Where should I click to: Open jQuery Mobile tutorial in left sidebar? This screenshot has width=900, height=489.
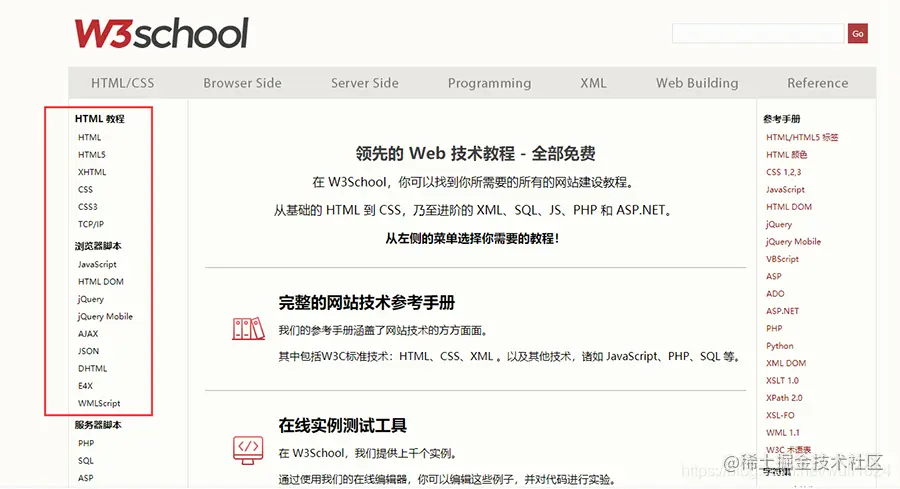coord(105,316)
